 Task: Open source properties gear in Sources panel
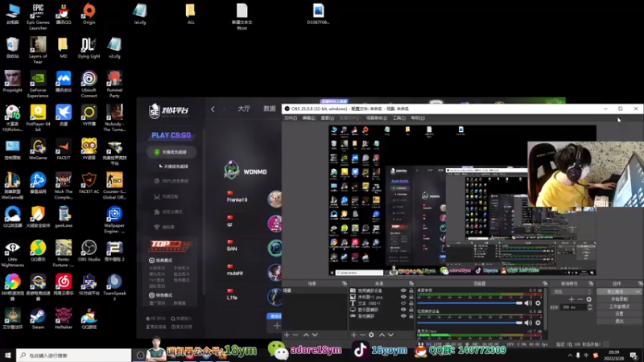[371, 335]
